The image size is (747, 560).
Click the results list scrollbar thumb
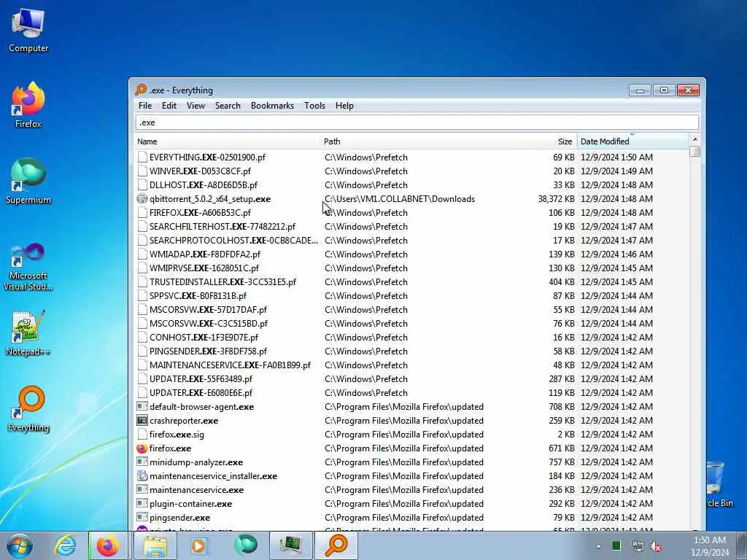(x=694, y=152)
